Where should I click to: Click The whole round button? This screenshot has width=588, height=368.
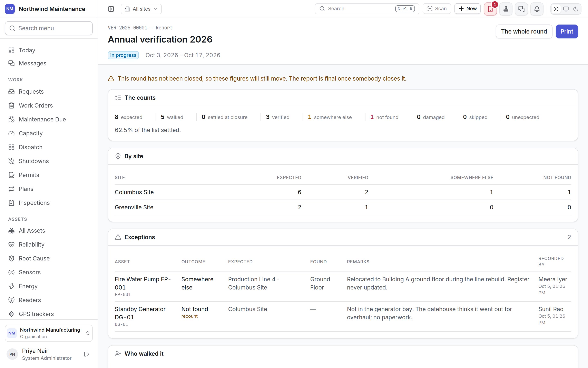pyautogui.click(x=524, y=31)
